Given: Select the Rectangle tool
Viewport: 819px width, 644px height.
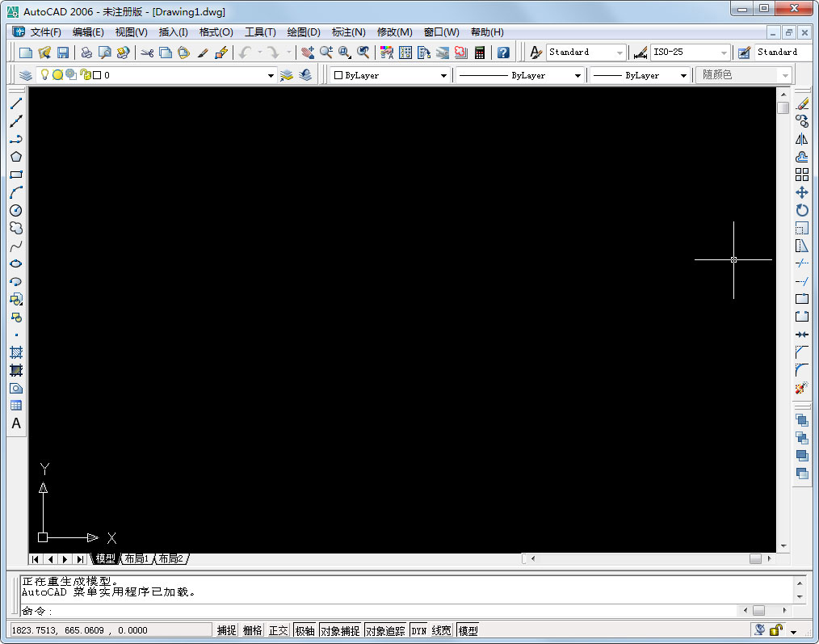Looking at the screenshot, I should [x=16, y=175].
